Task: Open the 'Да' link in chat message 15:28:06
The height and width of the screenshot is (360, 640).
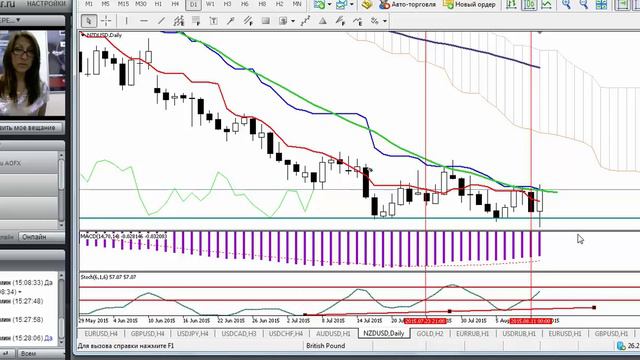Action: coord(48,338)
